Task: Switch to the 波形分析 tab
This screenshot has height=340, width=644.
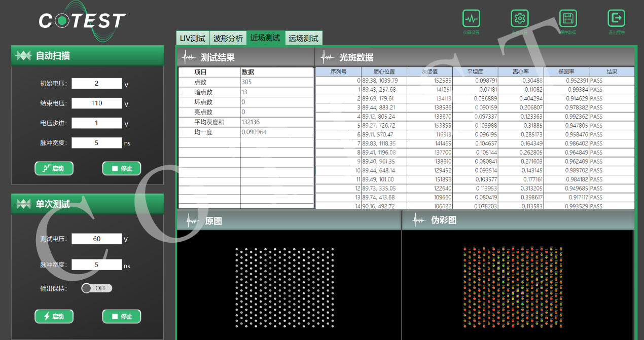Action: pos(228,39)
